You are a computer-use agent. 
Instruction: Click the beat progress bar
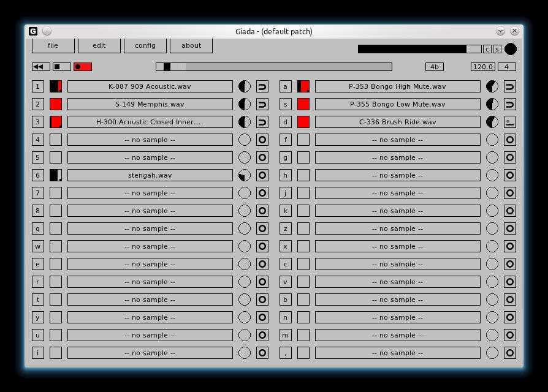coord(274,67)
